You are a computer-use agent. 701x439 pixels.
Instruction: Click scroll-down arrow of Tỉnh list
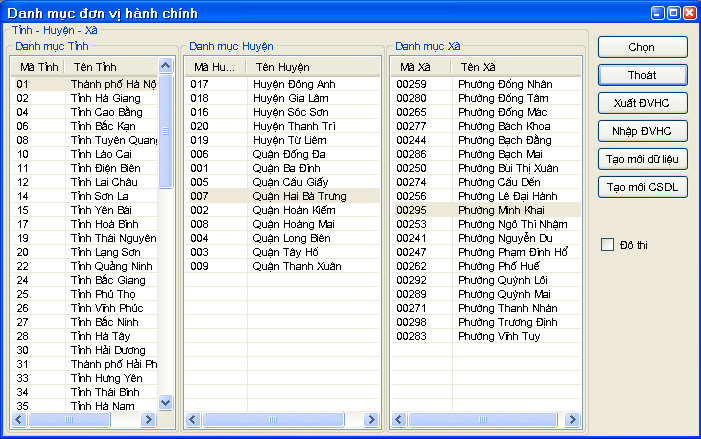pyautogui.click(x=165, y=403)
